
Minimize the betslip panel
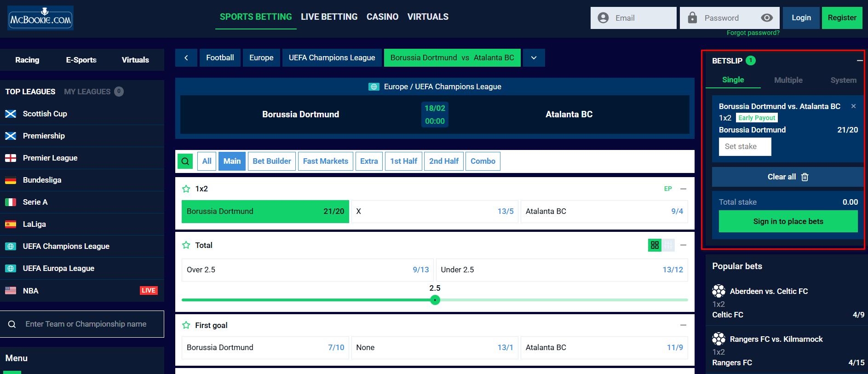tap(860, 61)
